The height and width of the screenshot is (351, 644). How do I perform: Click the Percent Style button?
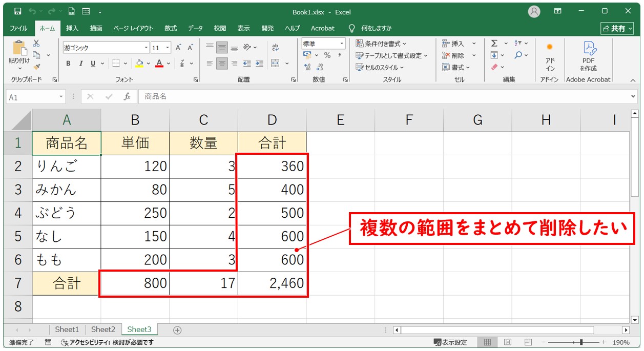coord(327,55)
